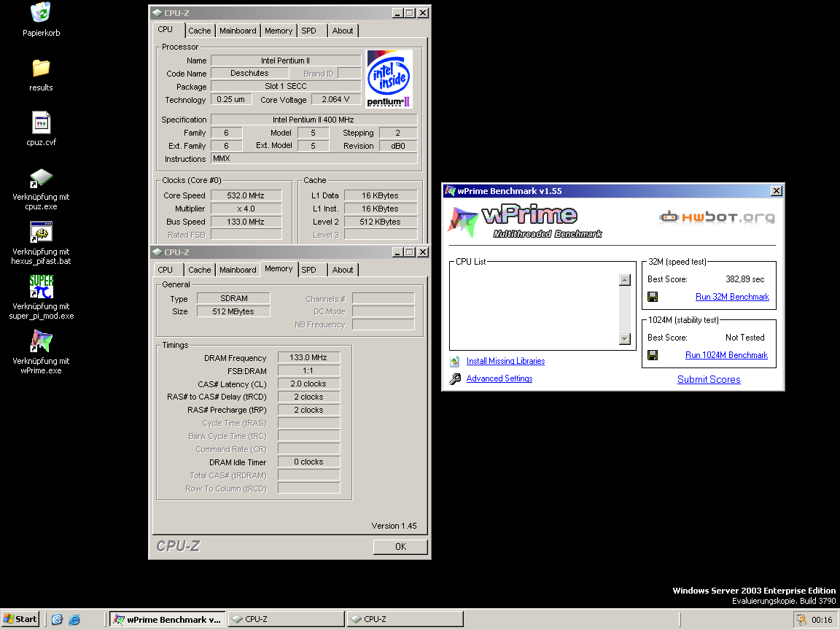This screenshot has width=840, height=630.
Task: Open Memory tab in upper CPU-Z window
Action: pyautogui.click(x=279, y=31)
